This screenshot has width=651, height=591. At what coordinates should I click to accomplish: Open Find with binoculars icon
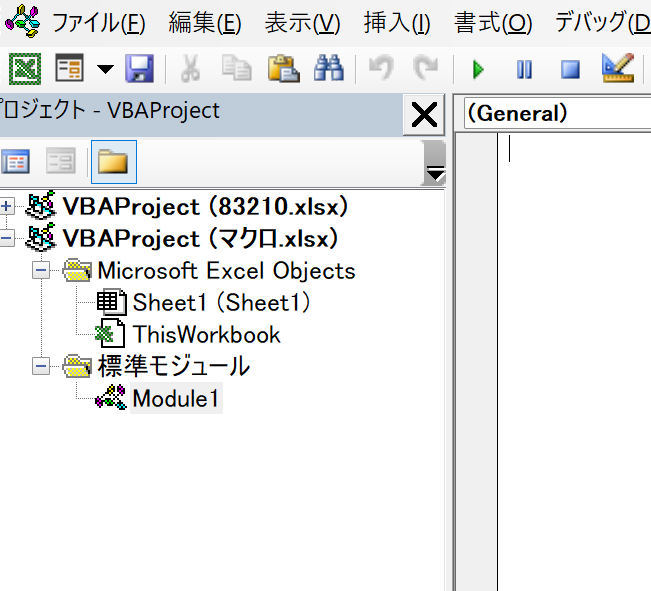click(329, 68)
